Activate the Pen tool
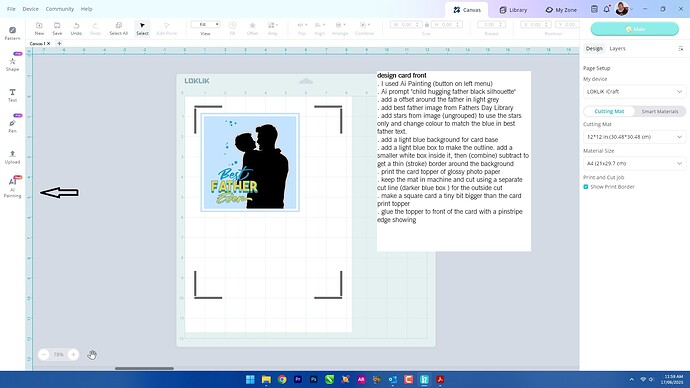690x388 pixels. [x=12, y=126]
